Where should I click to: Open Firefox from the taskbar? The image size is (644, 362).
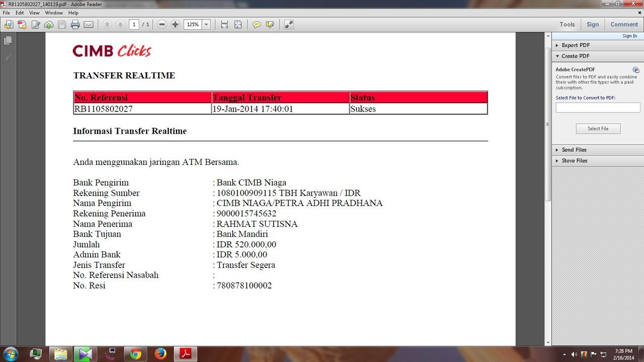[x=160, y=354]
